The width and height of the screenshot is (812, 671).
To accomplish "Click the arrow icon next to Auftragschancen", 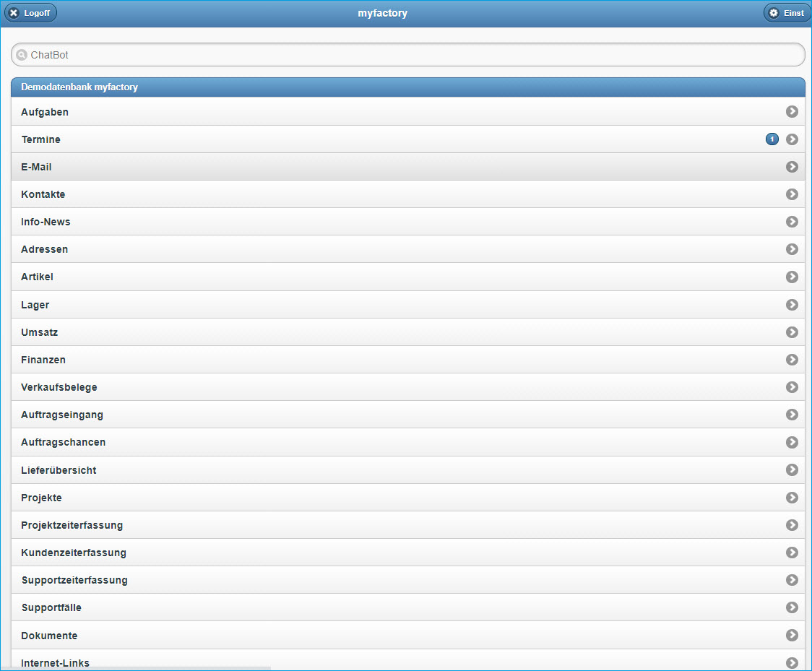I will point(792,442).
